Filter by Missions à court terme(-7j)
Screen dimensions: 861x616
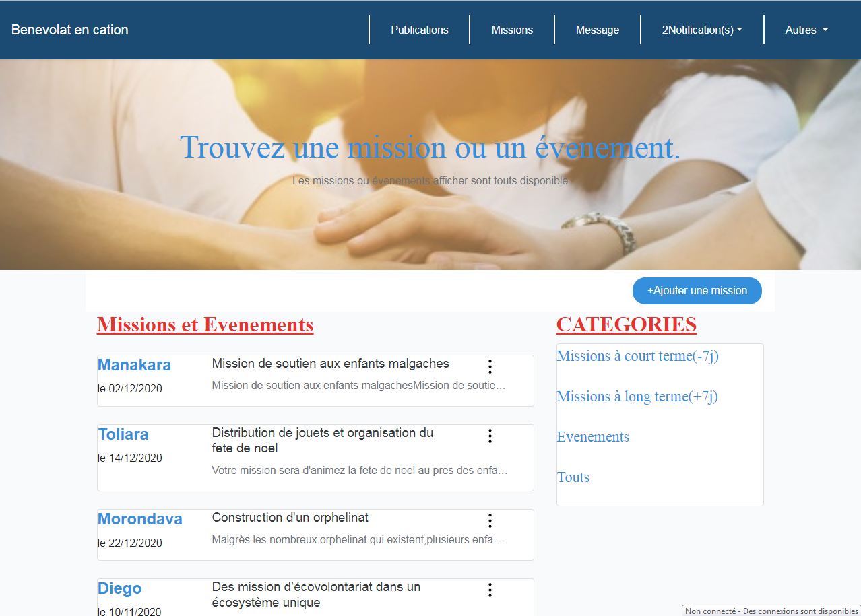click(x=637, y=356)
